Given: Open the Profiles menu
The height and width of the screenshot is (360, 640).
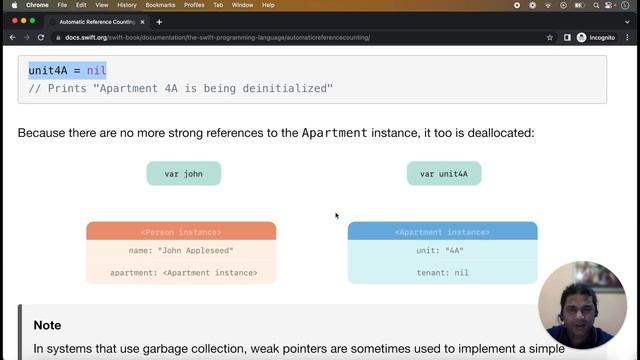Looking at the screenshot, I should pyautogui.click(x=194, y=5).
